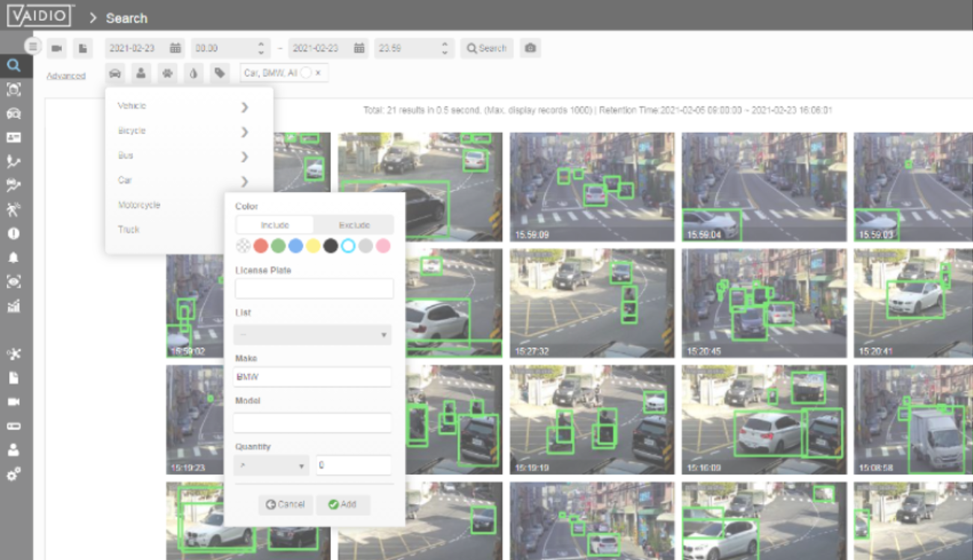Click the License Plate input field
973x560 pixels.
[314, 288]
